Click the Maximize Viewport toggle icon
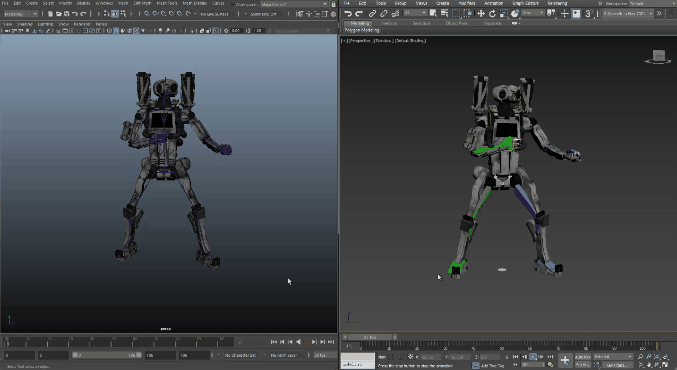The width and height of the screenshot is (677, 370). coord(665,365)
